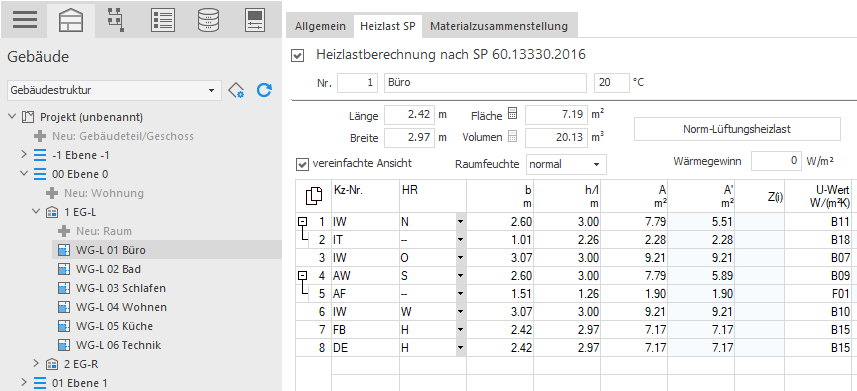Click the apartment icon of 2 EG-R
The image size is (857, 391).
pos(52,364)
